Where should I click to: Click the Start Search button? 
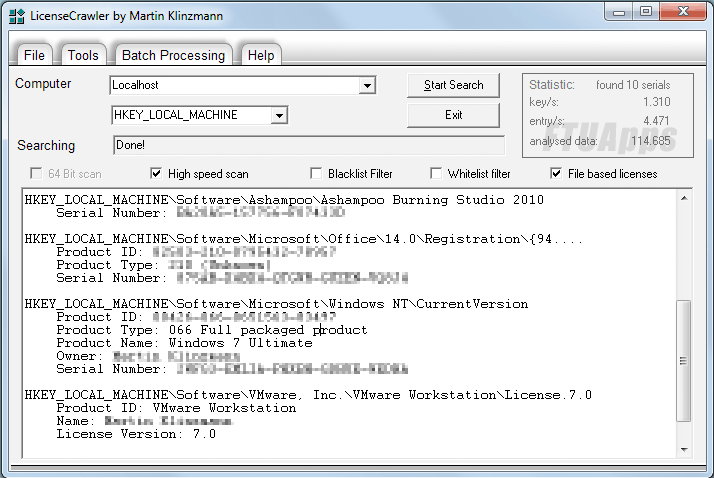(453, 85)
